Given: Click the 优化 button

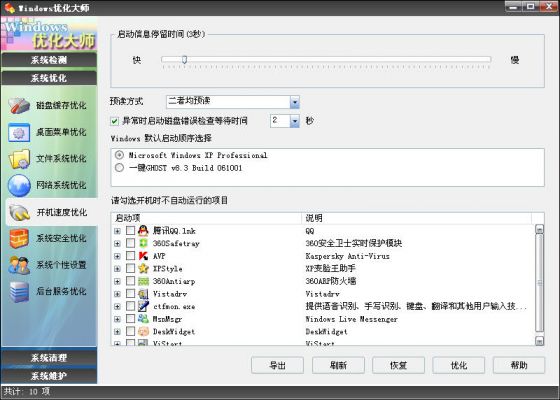Looking at the screenshot, I should [459, 365].
